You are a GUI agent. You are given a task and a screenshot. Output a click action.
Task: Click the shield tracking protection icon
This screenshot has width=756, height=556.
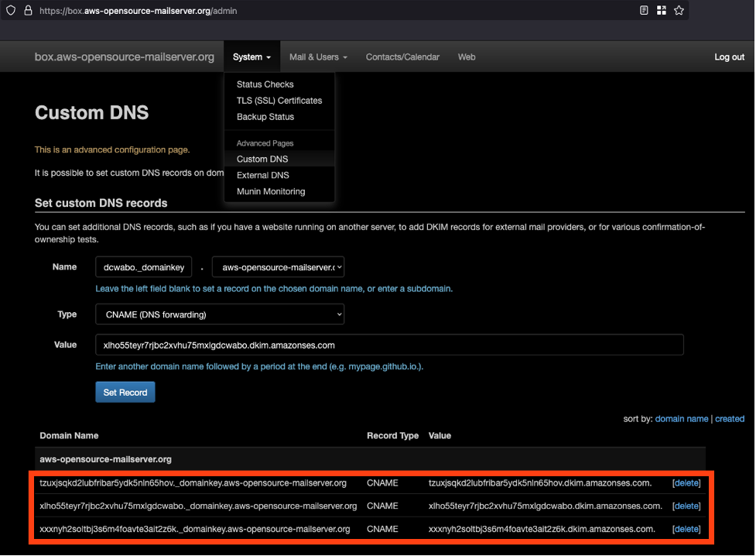pos(9,10)
